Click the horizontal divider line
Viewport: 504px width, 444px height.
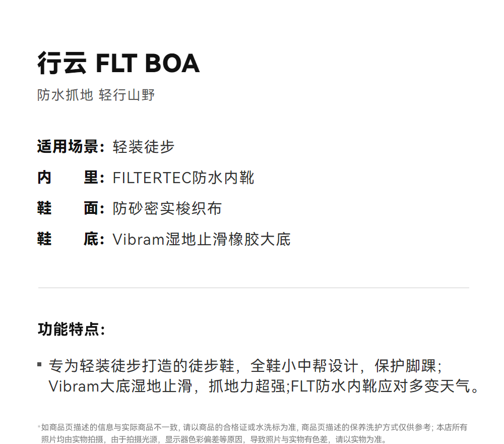point(254,288)
